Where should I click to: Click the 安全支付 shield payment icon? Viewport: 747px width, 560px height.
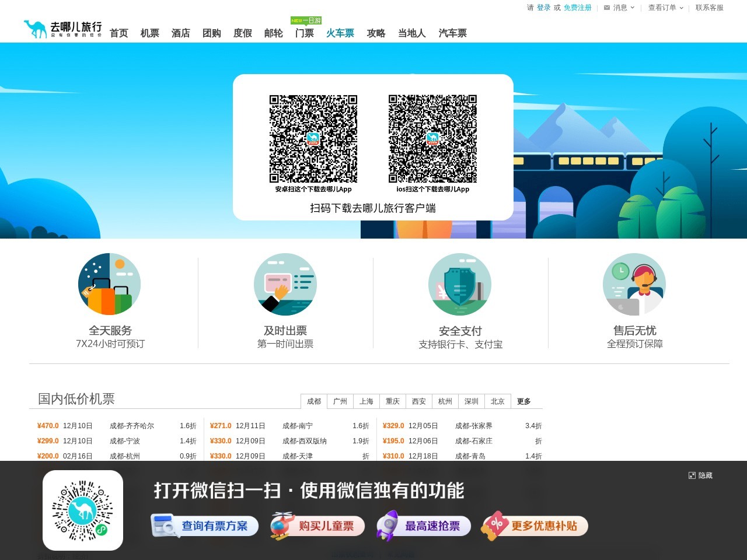tap(459, 284)
